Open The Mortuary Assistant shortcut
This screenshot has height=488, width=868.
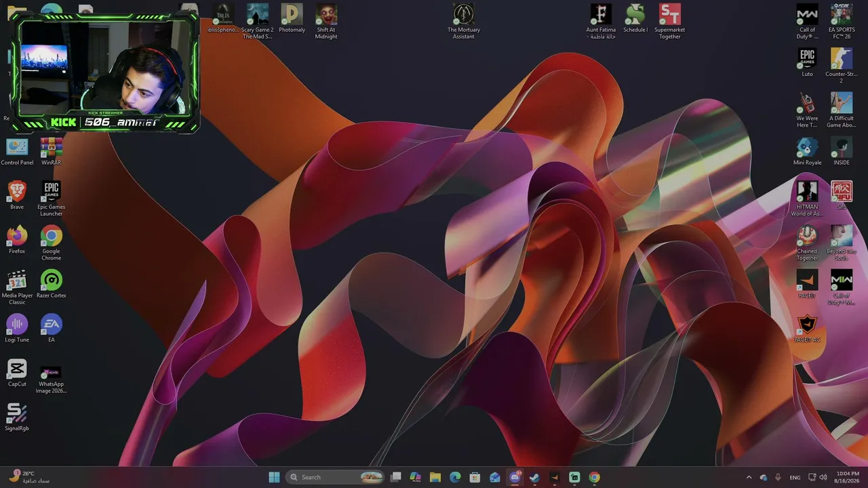[x=464, y=22]
